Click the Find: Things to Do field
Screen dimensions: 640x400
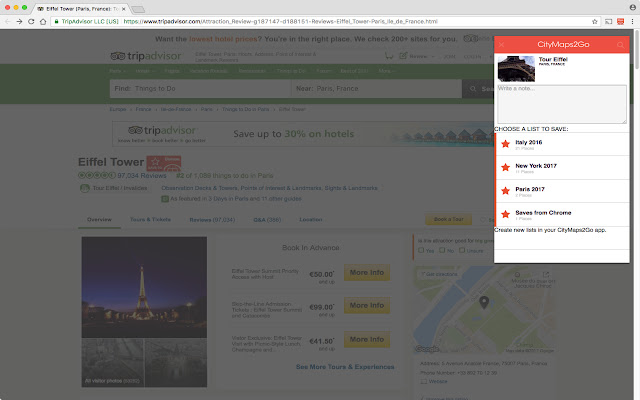tap(200, 89)
